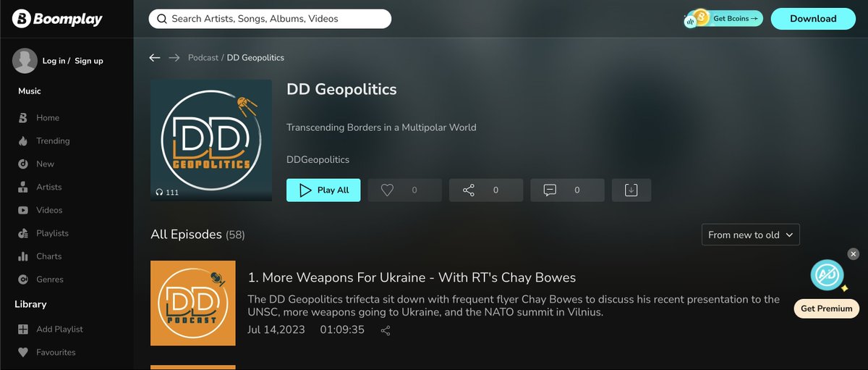
Task: Open Favourites in Library
Action: pos(56,353)
